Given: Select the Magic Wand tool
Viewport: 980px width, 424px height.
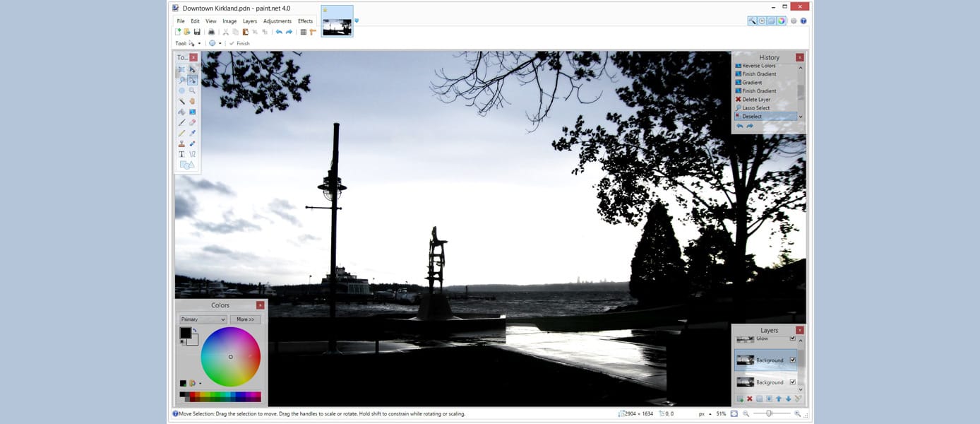Looking at the screenshot, I should click(181, 102).
